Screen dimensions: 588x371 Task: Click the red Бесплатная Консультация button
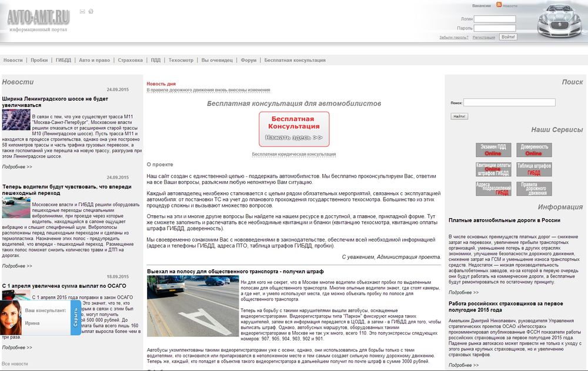point(294,129)
